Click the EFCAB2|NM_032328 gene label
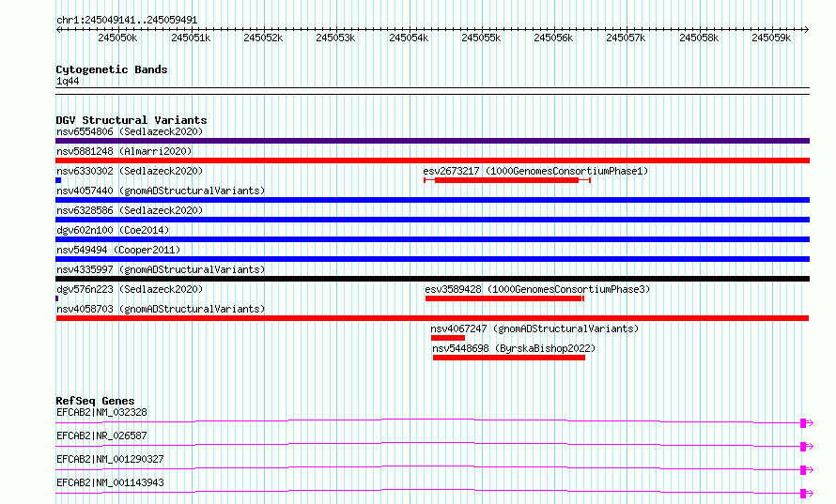The image size is (836, 504). (x=101, y=412)
